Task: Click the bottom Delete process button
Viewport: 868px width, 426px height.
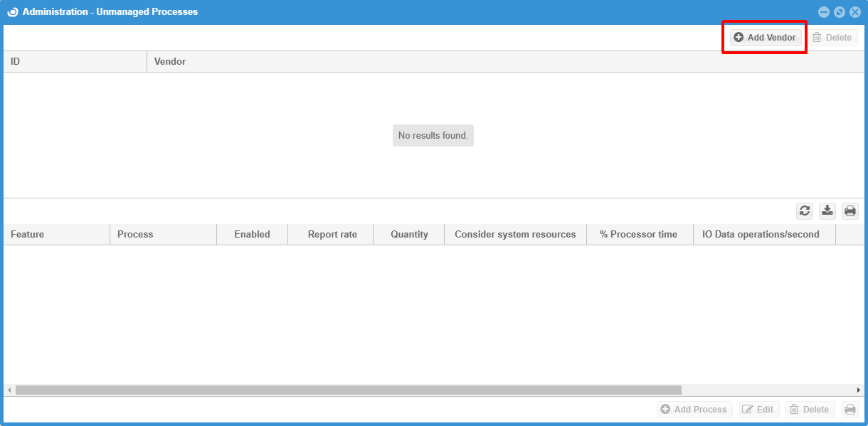Action: [810, 410]
